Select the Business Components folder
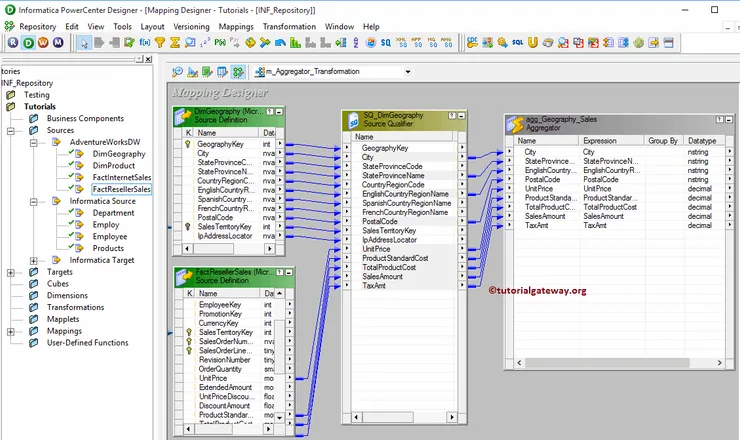Viewport: 740px width, 440px height. tap(85, 118)
